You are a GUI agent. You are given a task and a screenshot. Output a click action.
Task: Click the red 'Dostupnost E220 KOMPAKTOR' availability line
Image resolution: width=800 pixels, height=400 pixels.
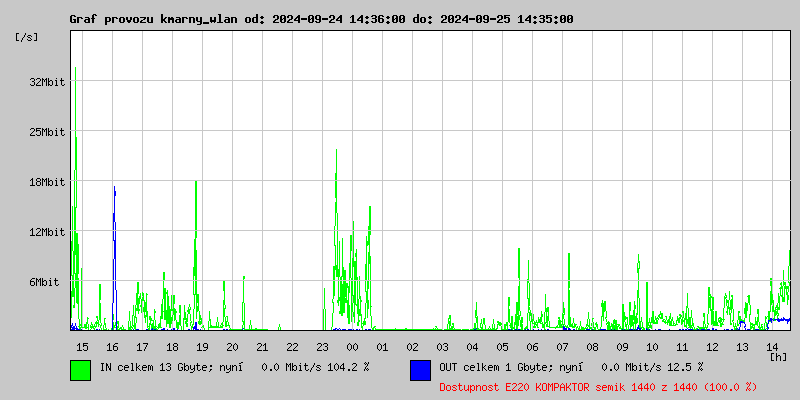tap(598, 387)
